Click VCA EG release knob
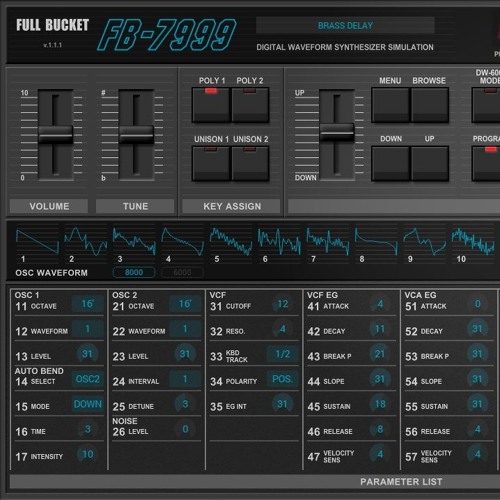The height and width of the screenshot is (500, 500). [x=477, y=429]
